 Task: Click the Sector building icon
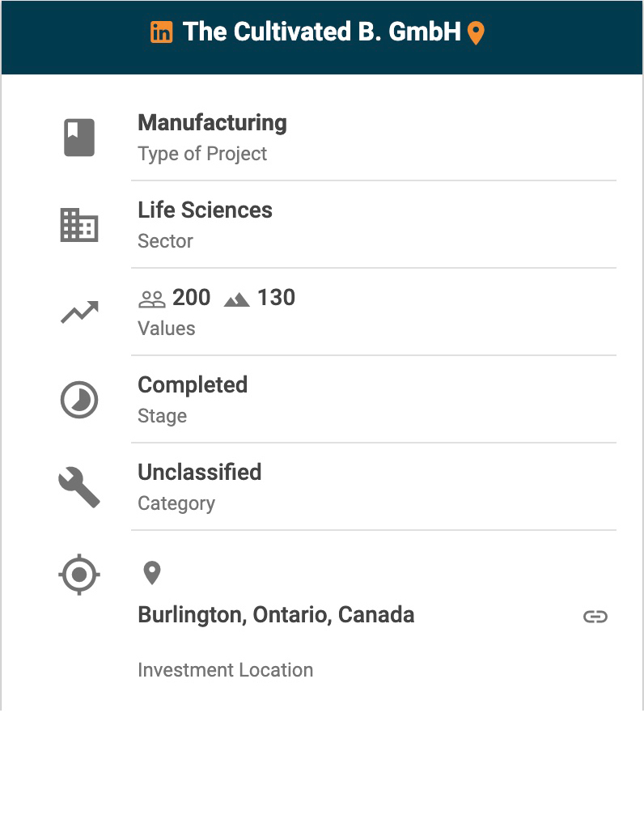click(79, 225)
